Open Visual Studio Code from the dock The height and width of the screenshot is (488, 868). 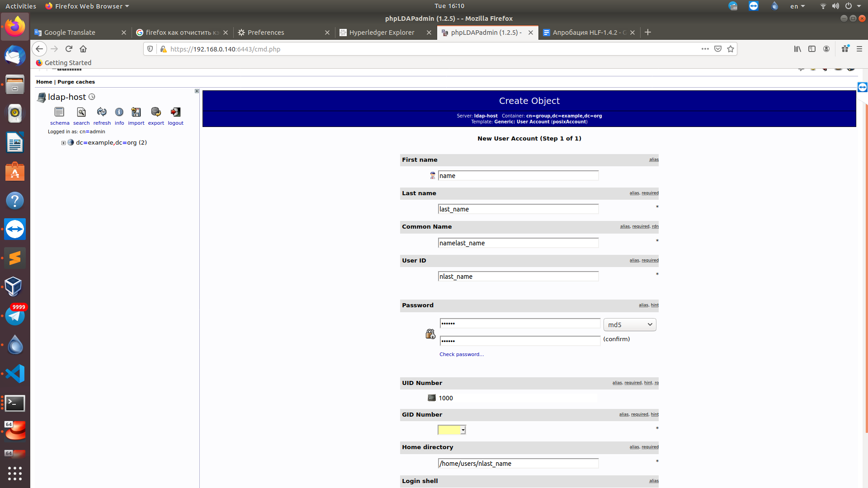click(x=15, y=374)
